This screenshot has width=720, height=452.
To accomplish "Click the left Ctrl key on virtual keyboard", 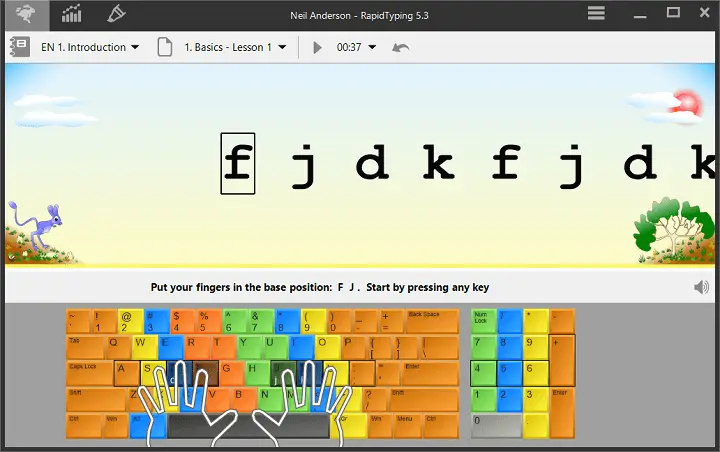I will 84,426.
